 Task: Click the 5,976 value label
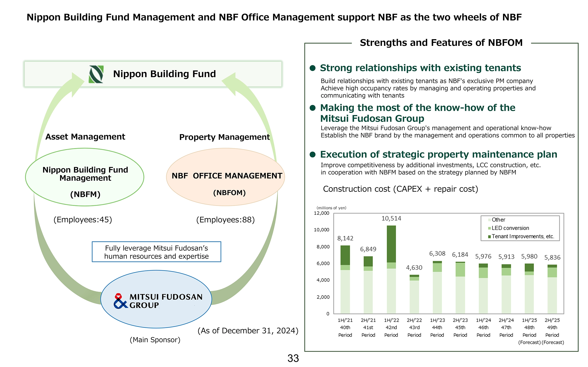[483, 256]
